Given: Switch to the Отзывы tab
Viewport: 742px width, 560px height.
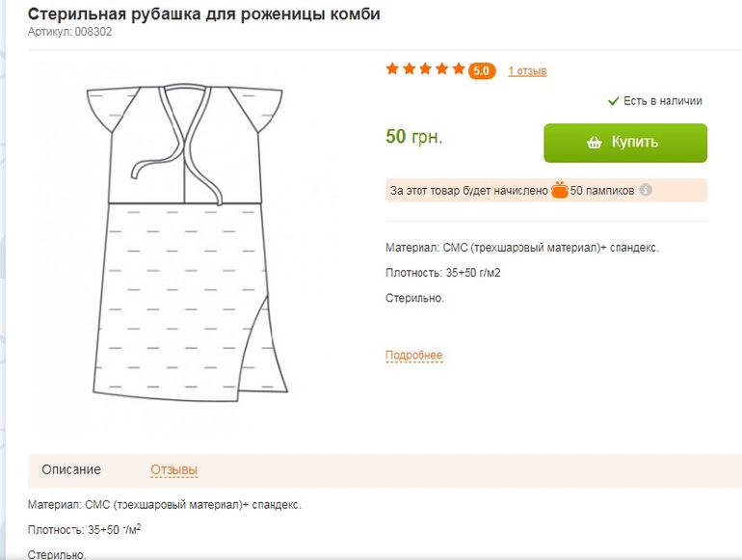Looking at the screenshot, I should pos(173,469).
